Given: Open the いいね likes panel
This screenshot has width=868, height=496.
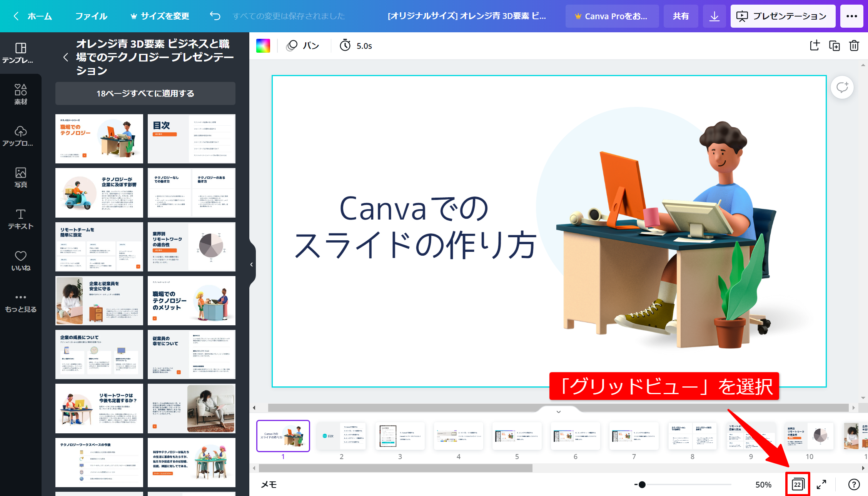Looking at the screenshot, I should (20, 260).
